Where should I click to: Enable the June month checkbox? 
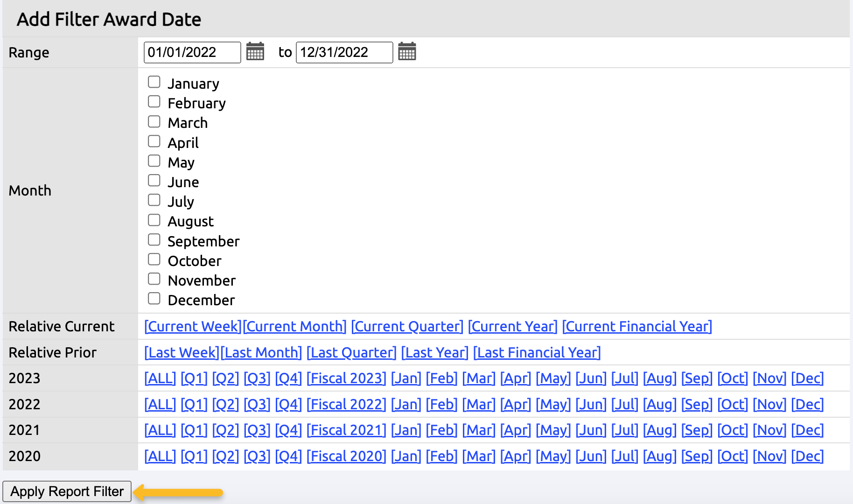pyautogui.click(x=154, y=181)
